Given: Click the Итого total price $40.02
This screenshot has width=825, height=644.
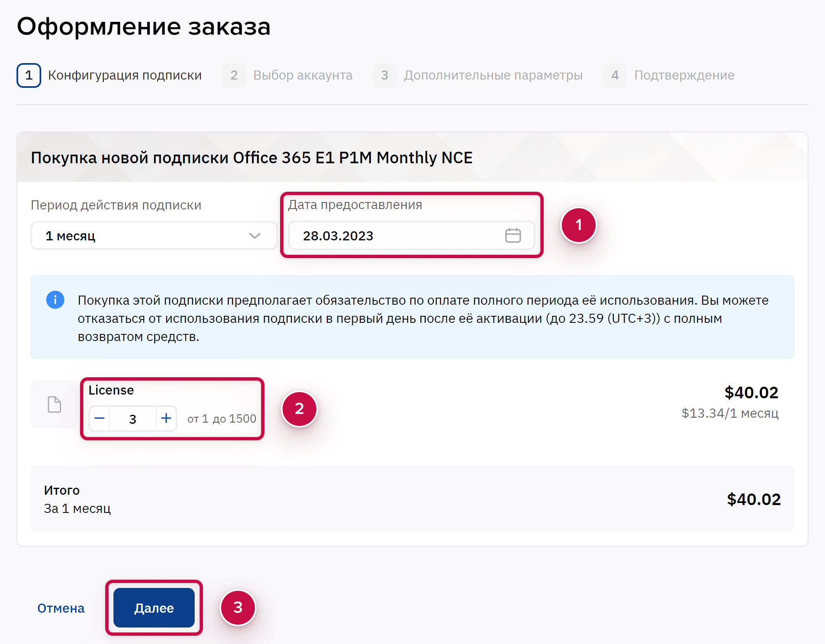Looking at the screenshot, I should tap(753, 499).
